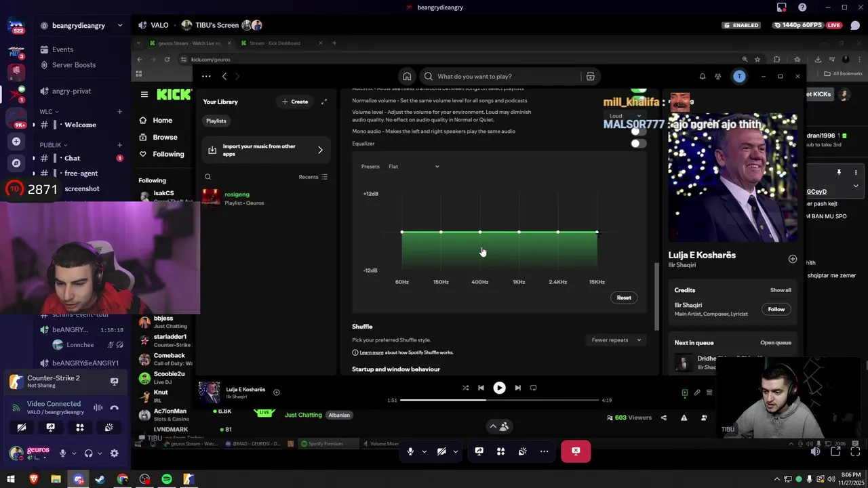Screen dimensions: 868x488
Task: Go to Spotify Home via house icon
Action: tap(407, 77)
